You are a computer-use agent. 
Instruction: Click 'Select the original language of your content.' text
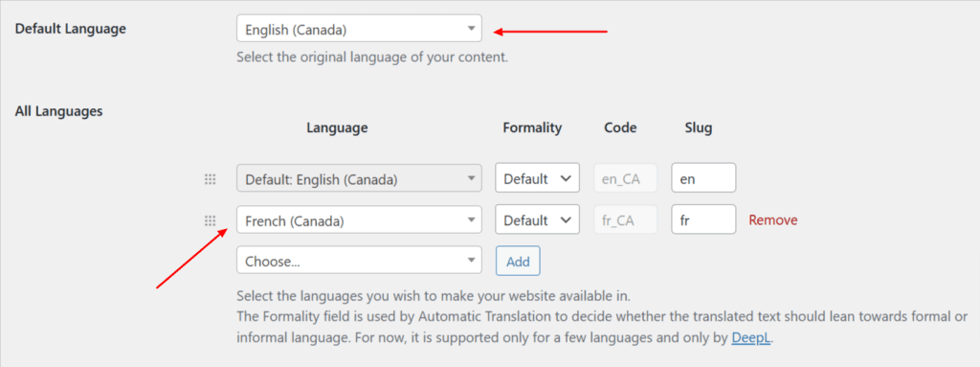[372, 57]
